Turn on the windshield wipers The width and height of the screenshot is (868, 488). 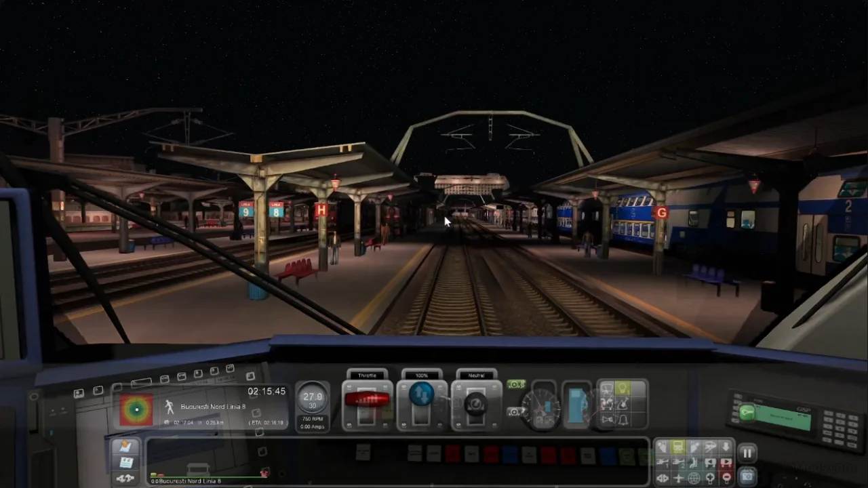pyautogui.click(x=606, y=388)
